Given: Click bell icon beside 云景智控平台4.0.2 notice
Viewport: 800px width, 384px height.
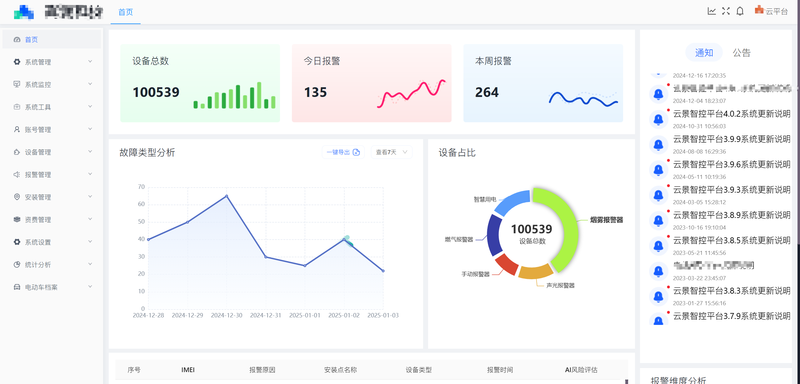Looking at the screenshot, I should tap(659, 119).
